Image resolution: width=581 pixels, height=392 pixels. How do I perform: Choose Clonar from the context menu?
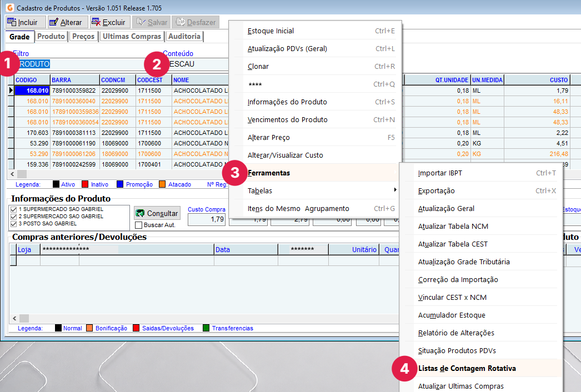point(315,66)
